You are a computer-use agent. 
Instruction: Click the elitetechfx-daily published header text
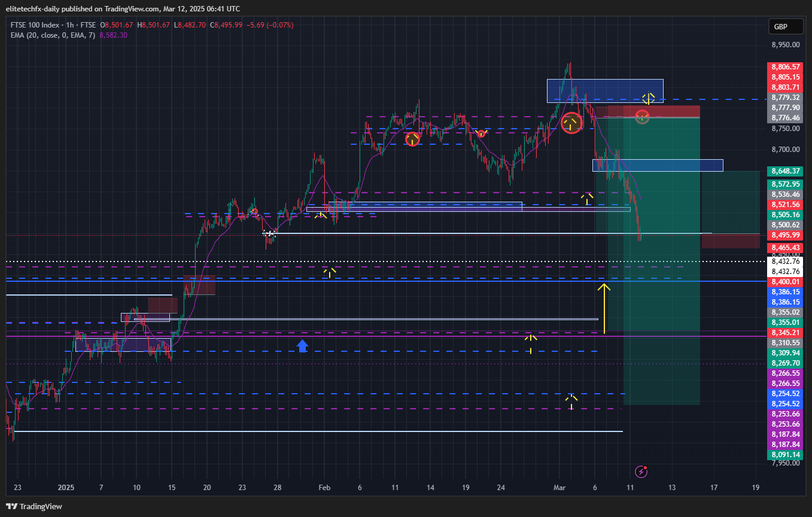(x=123, y=8)
